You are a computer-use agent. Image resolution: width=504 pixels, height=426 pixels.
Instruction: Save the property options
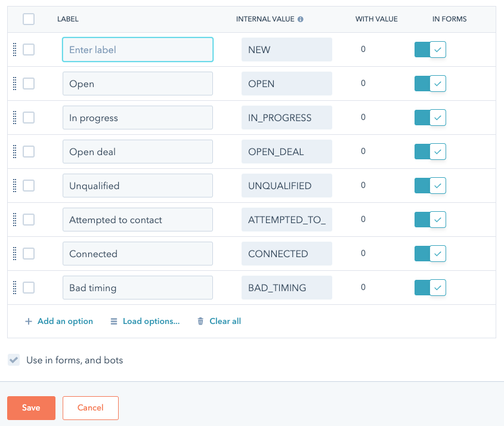click(x=31, y=408)
